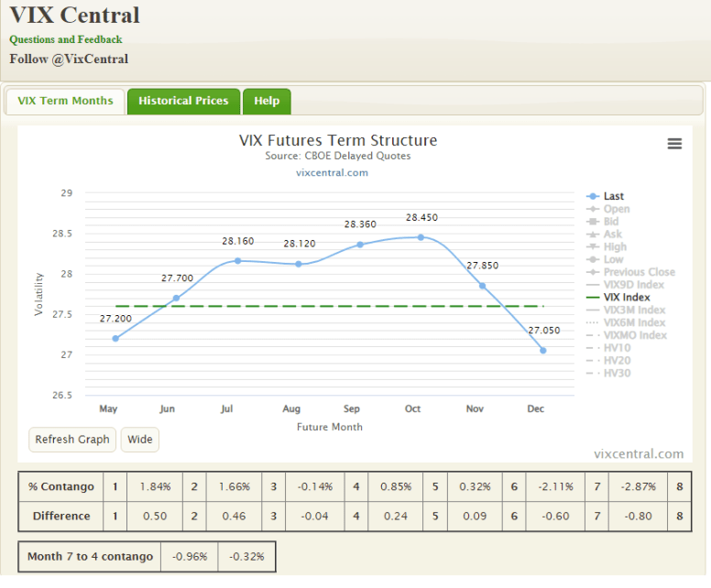711x588 pixels.
Task: Click the Refresh Graph button
Action: (x=72, y=440)
